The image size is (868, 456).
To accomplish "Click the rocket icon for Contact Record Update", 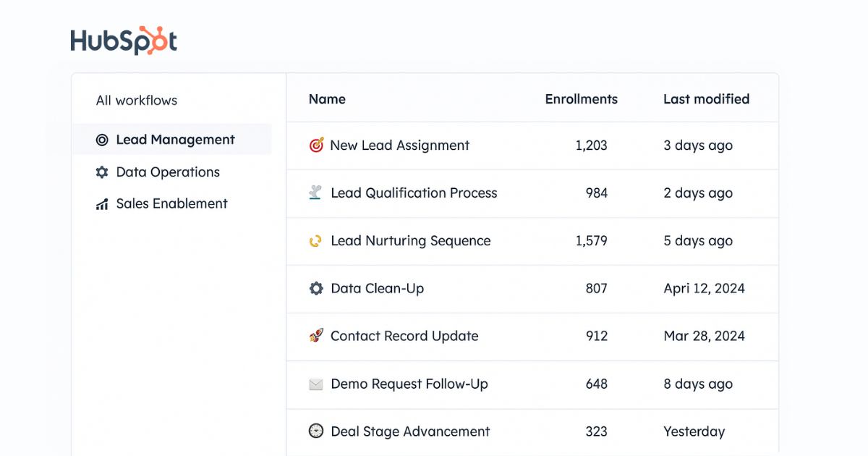I will [316, 336].
